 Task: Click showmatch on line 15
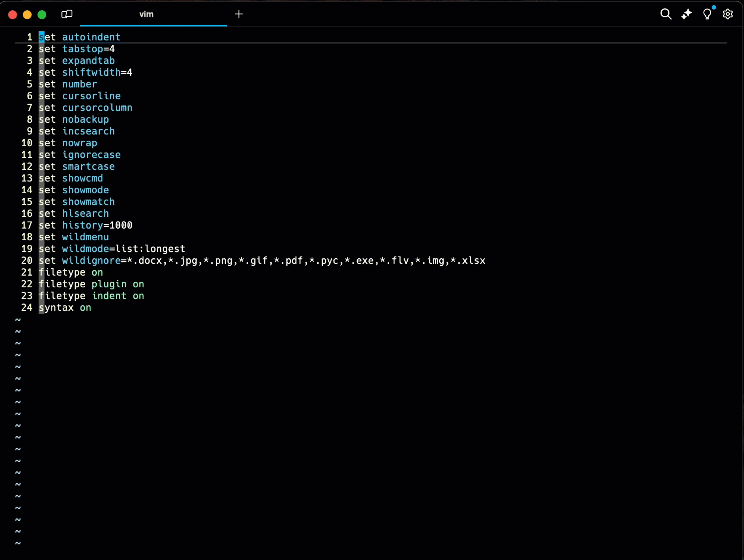point(88,202)
